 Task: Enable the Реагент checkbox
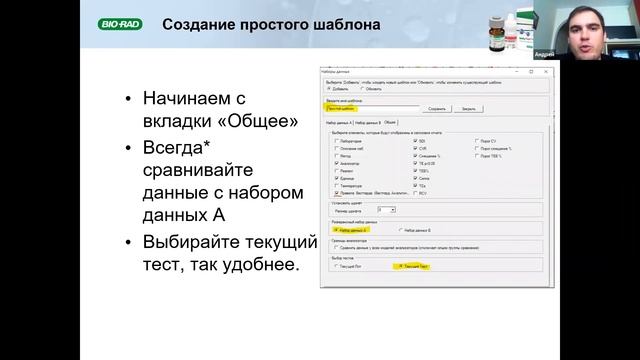click(x=337, y=171)
